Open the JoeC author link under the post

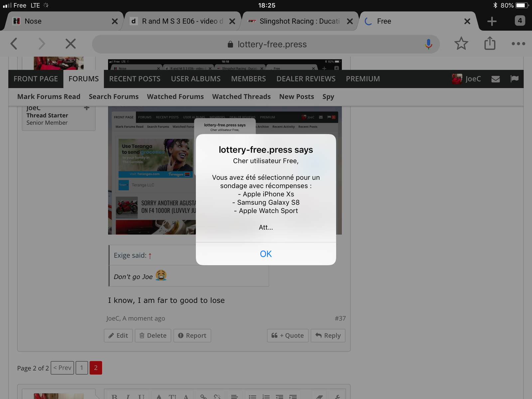(x=113, y=318)
